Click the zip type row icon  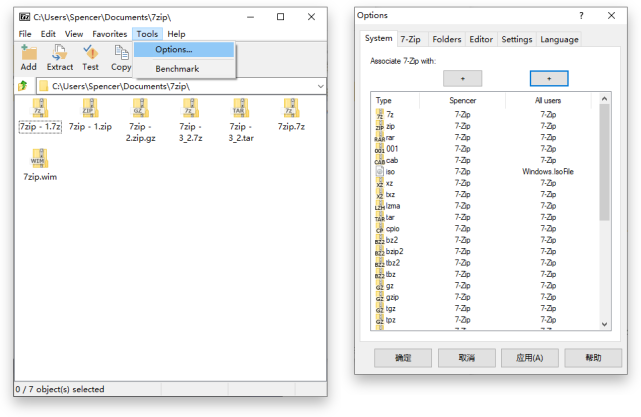[x=380, y=126]
